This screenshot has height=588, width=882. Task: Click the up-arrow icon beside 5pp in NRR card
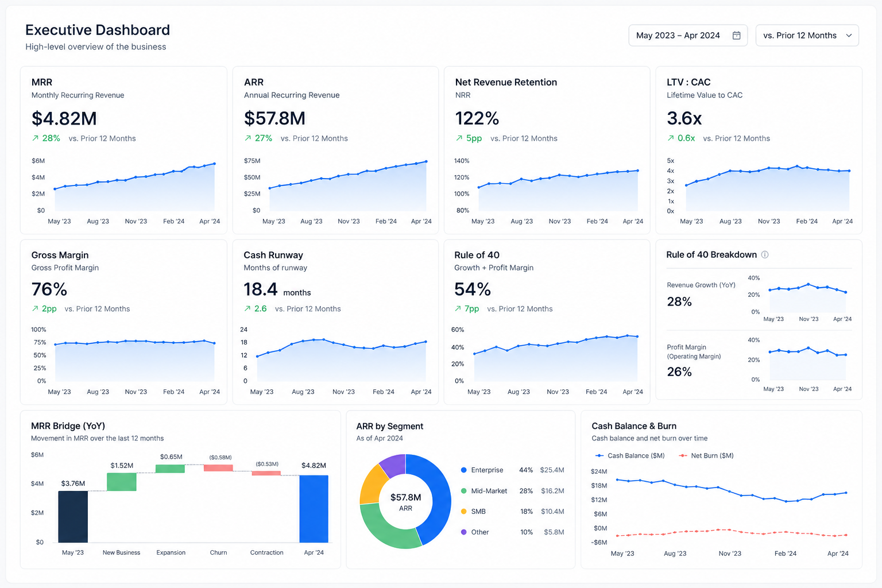click(x=459, y=138)
